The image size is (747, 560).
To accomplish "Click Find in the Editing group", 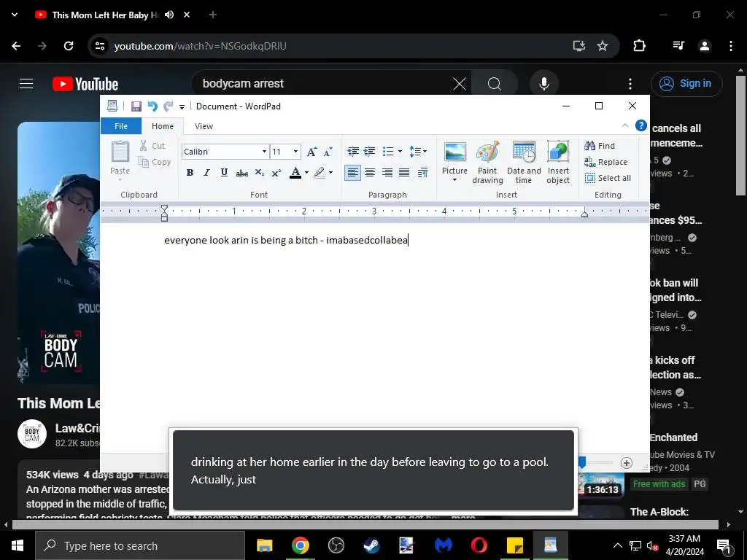I will [600, 146].
